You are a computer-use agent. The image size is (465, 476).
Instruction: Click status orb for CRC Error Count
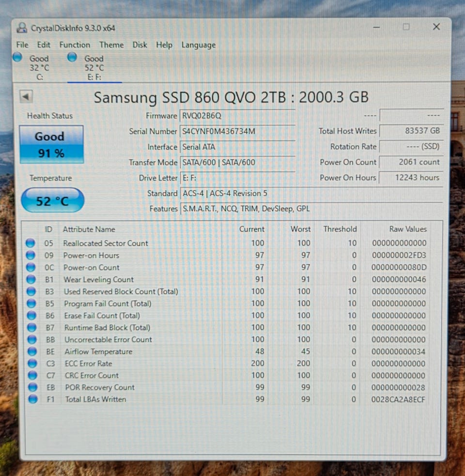pyautogui.click(x=32, y=375)
